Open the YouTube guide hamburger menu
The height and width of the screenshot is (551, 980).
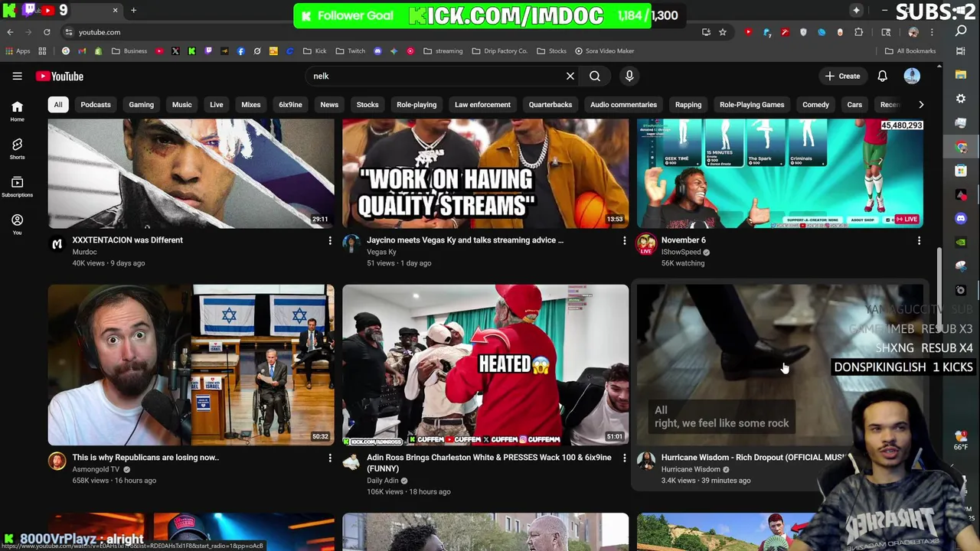(x=17, y=76)
